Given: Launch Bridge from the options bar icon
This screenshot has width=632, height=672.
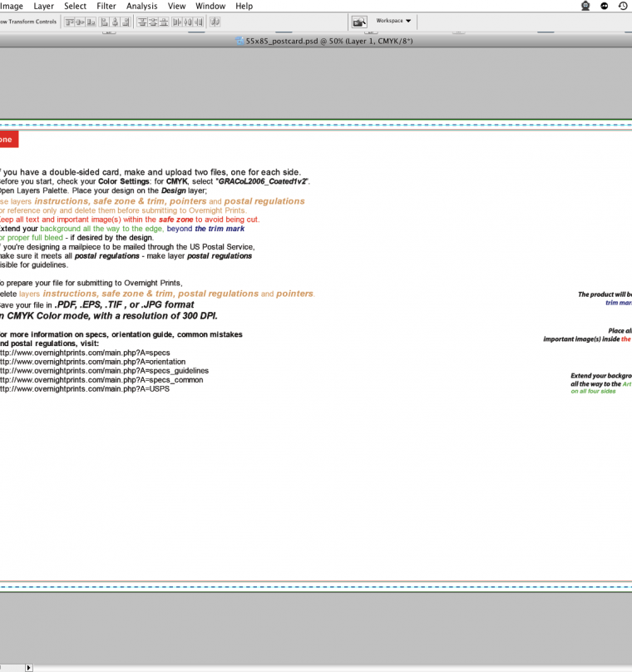Looking at the screenshot, I should coord(359,22).
